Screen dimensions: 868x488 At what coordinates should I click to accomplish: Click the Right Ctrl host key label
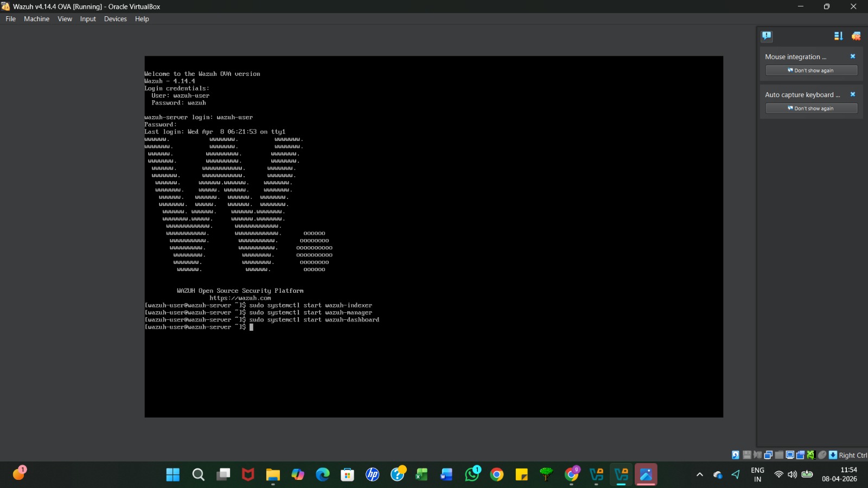tap(853, 455)
